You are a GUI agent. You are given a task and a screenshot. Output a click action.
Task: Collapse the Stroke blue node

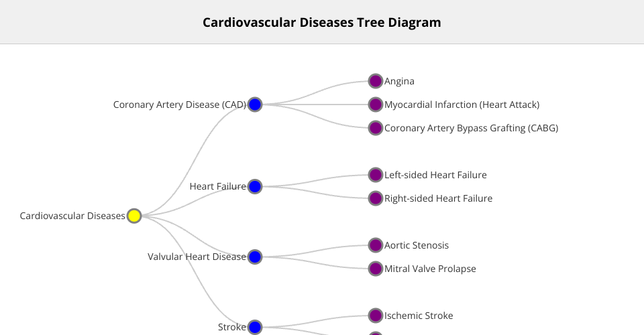coord(255,327)
